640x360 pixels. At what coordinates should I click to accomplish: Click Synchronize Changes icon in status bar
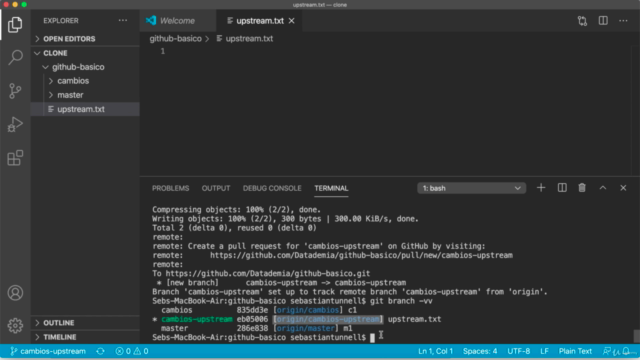(100, 351)
